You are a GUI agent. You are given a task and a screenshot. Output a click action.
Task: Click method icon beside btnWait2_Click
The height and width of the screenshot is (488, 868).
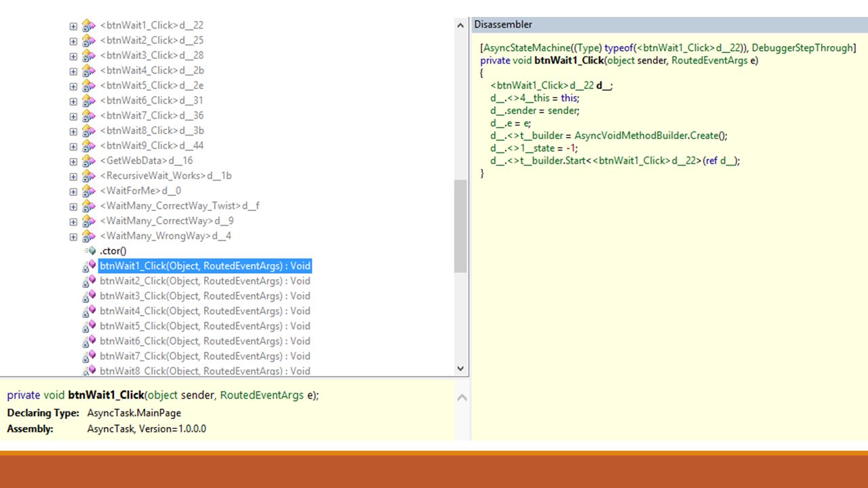coord(90,281)
